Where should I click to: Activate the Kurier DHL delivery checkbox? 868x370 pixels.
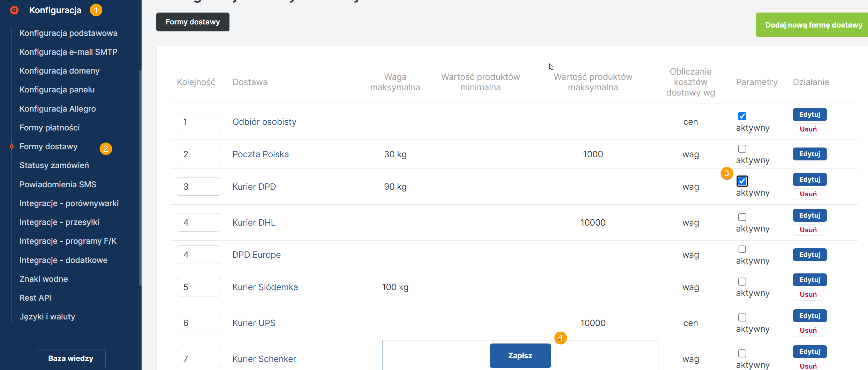(x=742, y=217)
